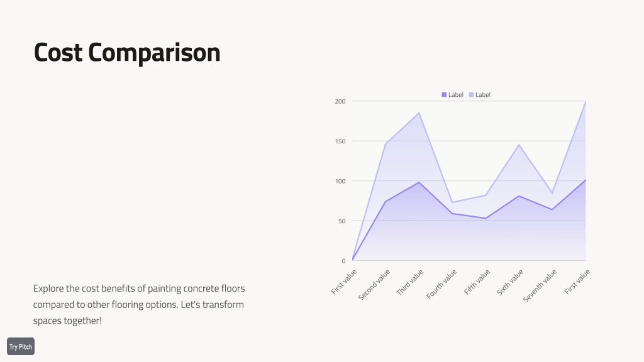Screen dimensions: 644x362
Task: Select the paragraph about painting concrete floors
Action: [x=139, y=305]
